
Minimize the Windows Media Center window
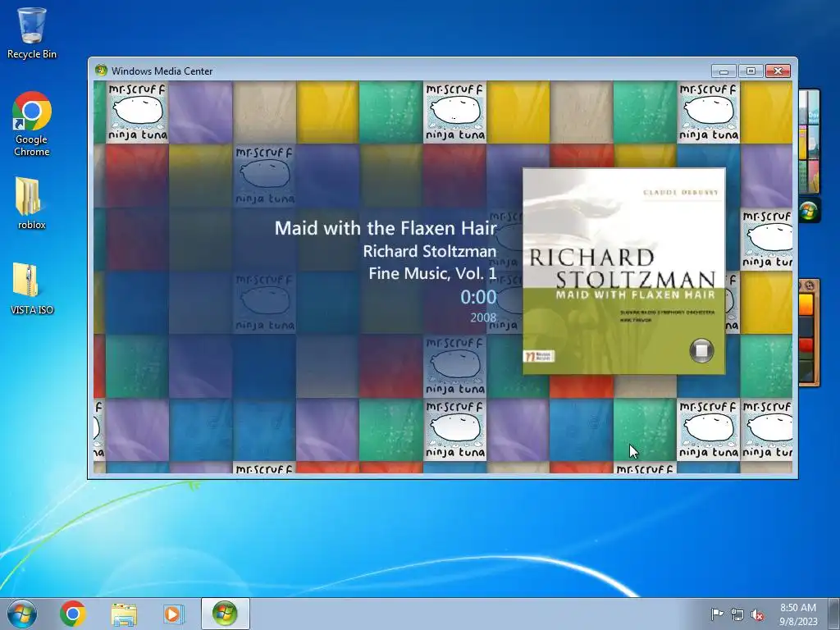pos(724,71)
